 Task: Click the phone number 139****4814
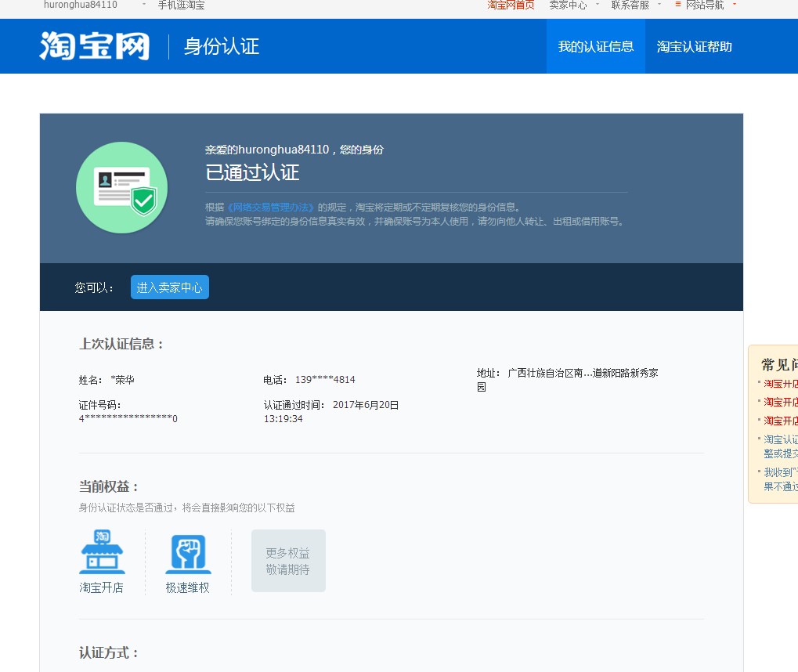pyautogui.click(x=325, y=379)
